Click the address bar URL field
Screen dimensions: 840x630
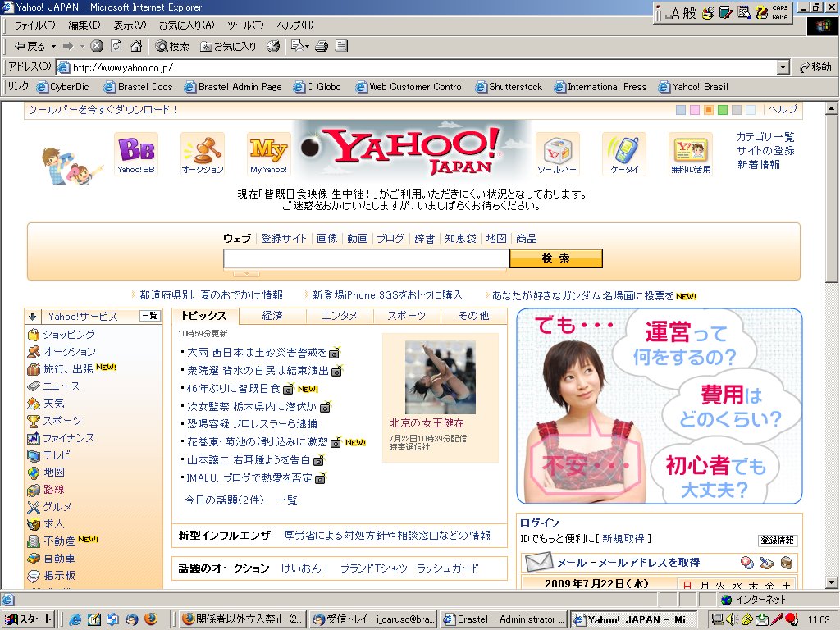417,67
